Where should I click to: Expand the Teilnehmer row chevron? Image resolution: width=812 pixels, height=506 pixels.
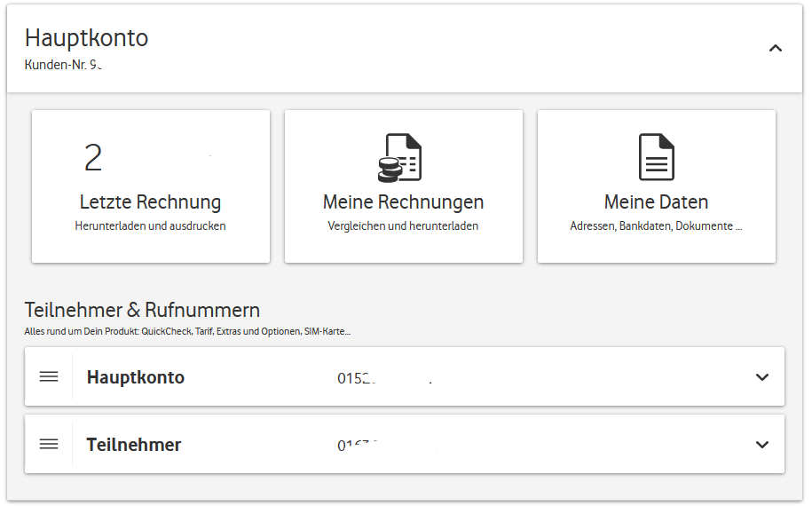click(761, 445)
